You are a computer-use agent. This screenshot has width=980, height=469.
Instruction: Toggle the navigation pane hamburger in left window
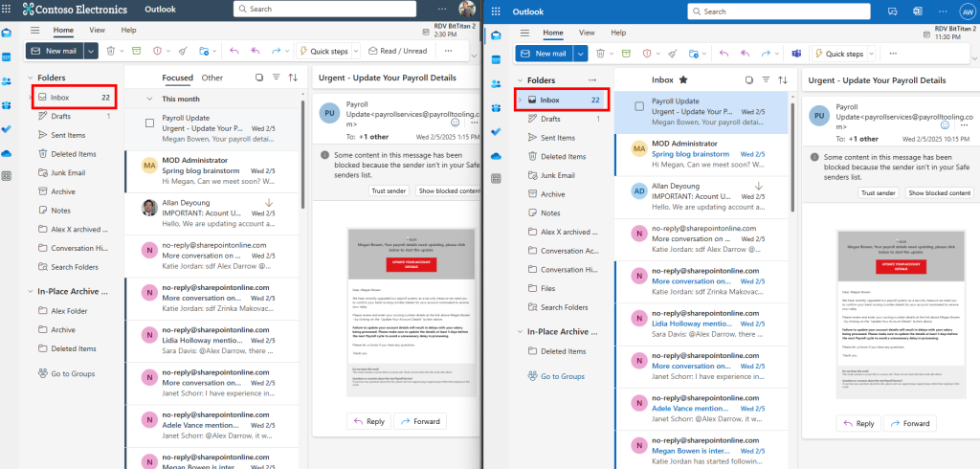tap(35, 30)
